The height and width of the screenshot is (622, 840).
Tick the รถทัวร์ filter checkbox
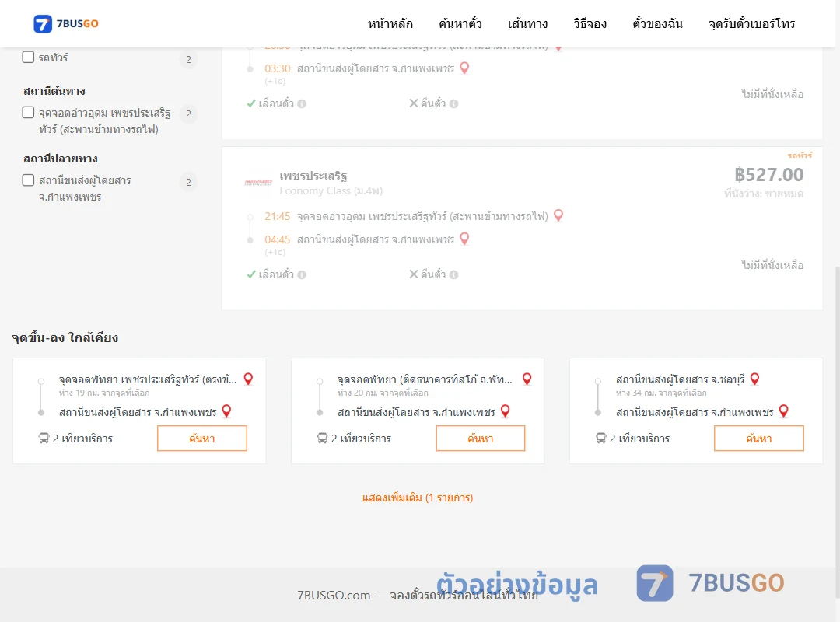[x=28, y=57]
